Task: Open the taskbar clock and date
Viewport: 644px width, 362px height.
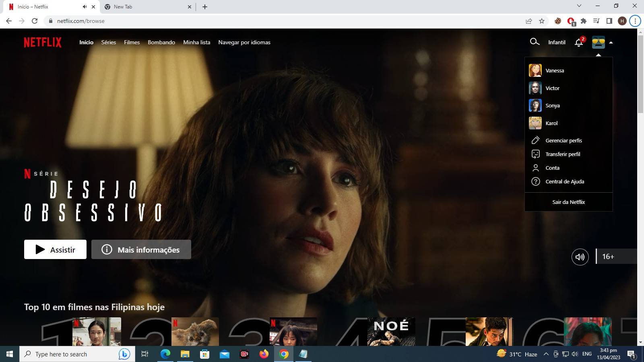Action: click(x=609, y=354)
